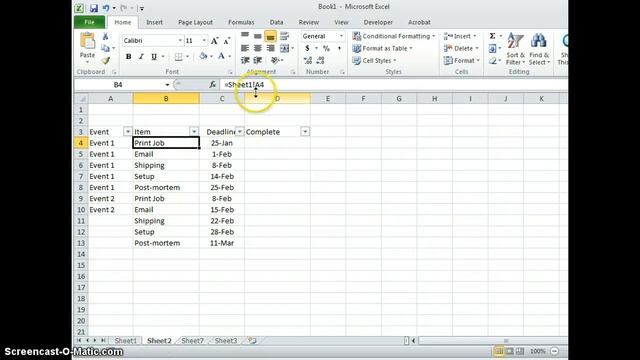Open the Name Box dropdown arrow
The height and width of the screenshot is (360, 640).
tap(167, 85)
